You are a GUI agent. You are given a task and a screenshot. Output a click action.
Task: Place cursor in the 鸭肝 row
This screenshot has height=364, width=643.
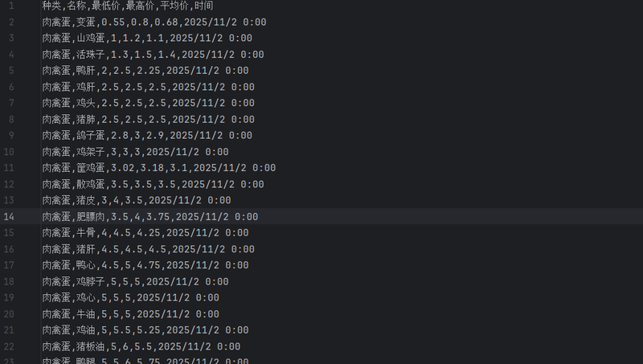point(145,71)
